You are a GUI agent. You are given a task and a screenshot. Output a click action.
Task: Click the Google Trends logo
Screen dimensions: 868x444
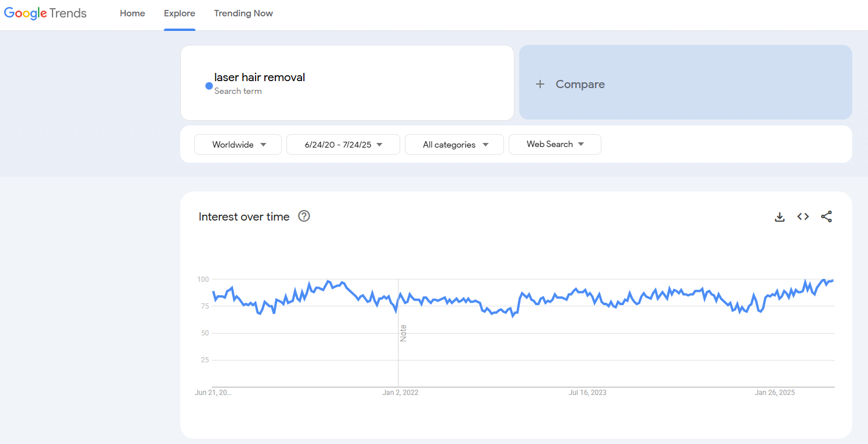coord(45,13)
